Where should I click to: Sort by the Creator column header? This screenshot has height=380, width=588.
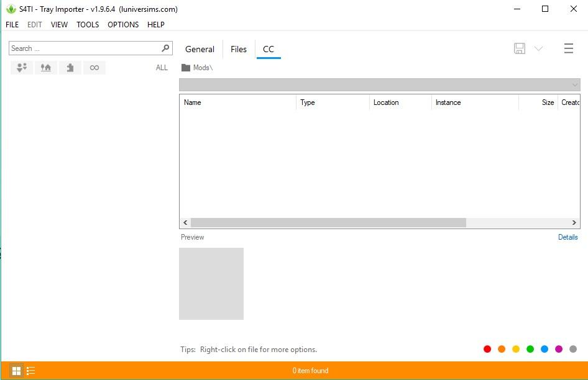pyautogui.click(x=570, y=102)
